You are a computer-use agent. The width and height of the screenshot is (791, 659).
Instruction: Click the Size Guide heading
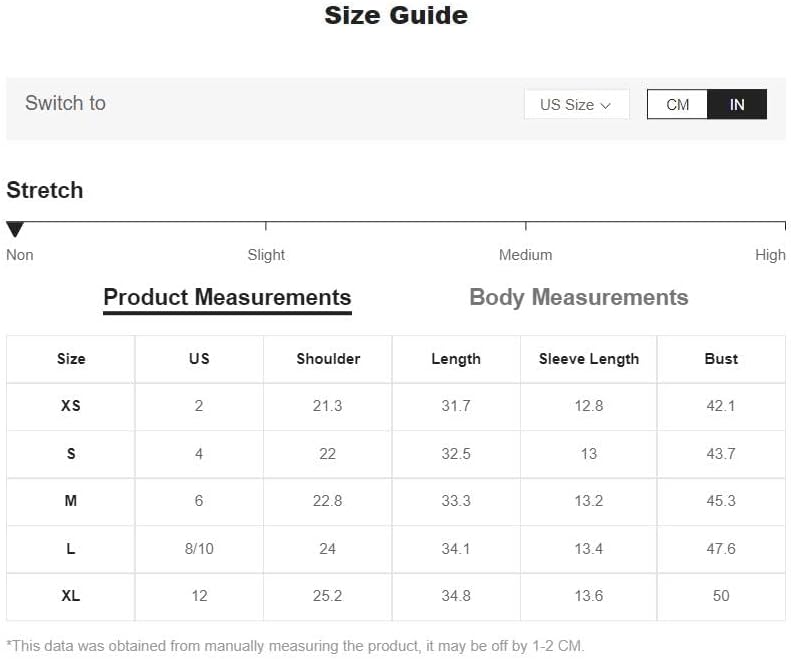(396, 15)
